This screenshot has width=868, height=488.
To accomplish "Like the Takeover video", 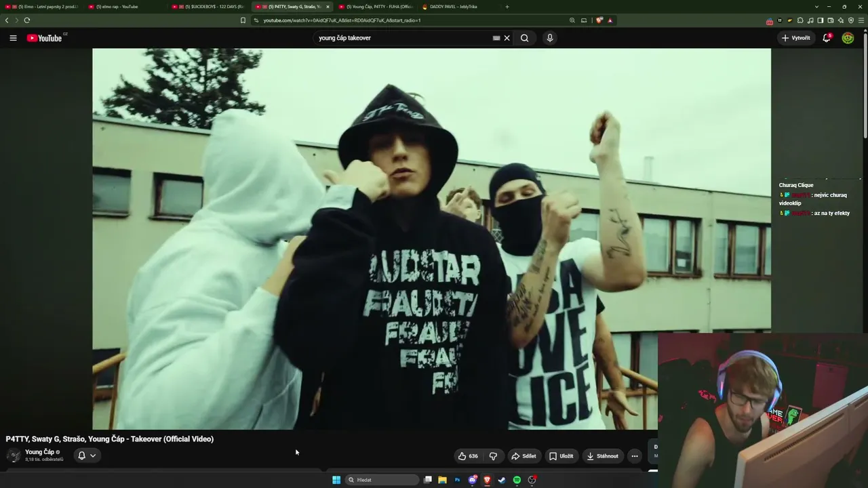I will click(x=468, y=456).
